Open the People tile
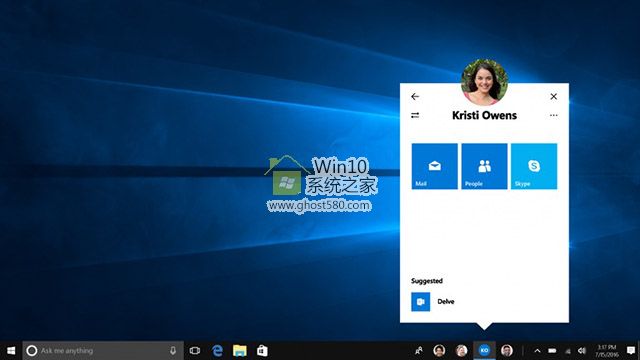Screen dimensions: 640x360 (x=484, y=166)
